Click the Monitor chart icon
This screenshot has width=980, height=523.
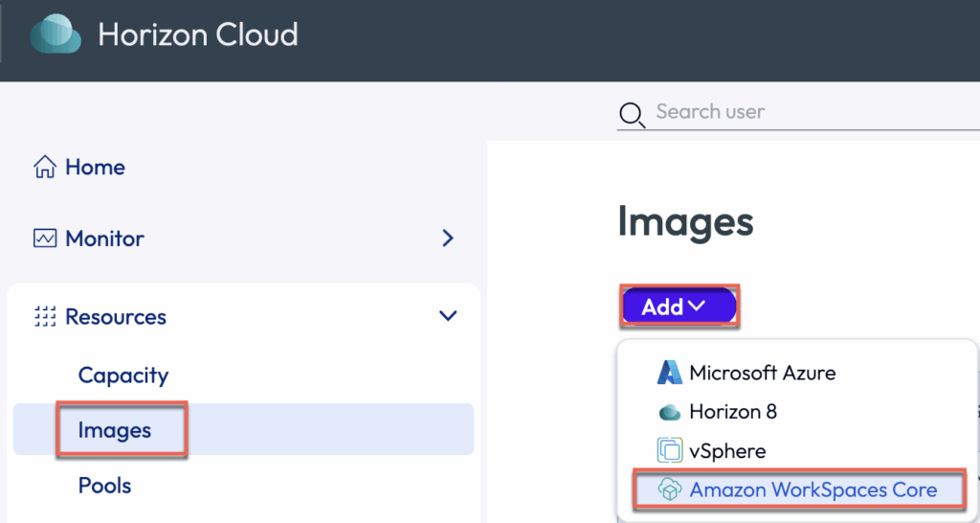[44, 239]
